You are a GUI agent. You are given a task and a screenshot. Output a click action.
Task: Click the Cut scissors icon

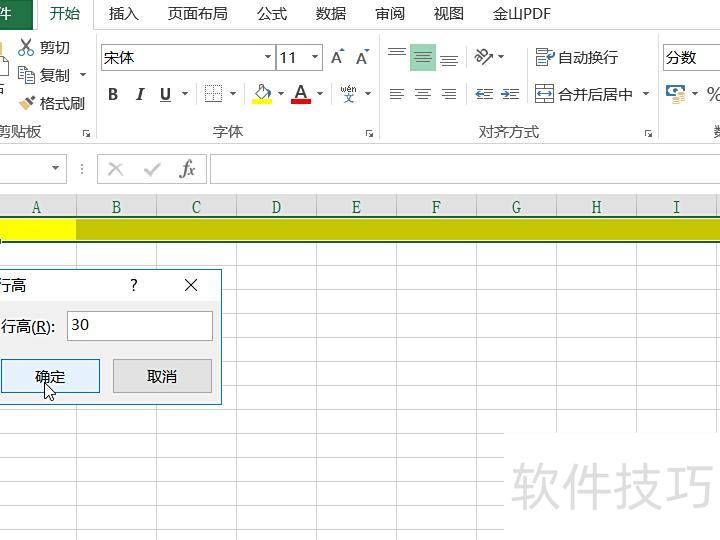(x=26, y=47)
